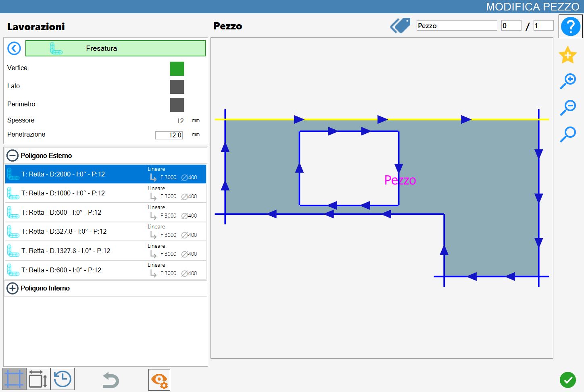Screen dimensions: 584x392
Task: Click the Penetrazione value field
Action: (169, 135)
